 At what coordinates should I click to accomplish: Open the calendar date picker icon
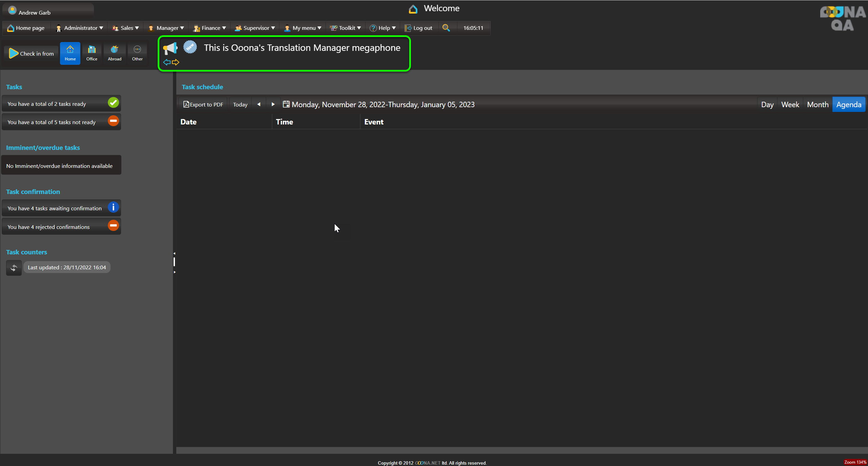click(x=286, y=104)
